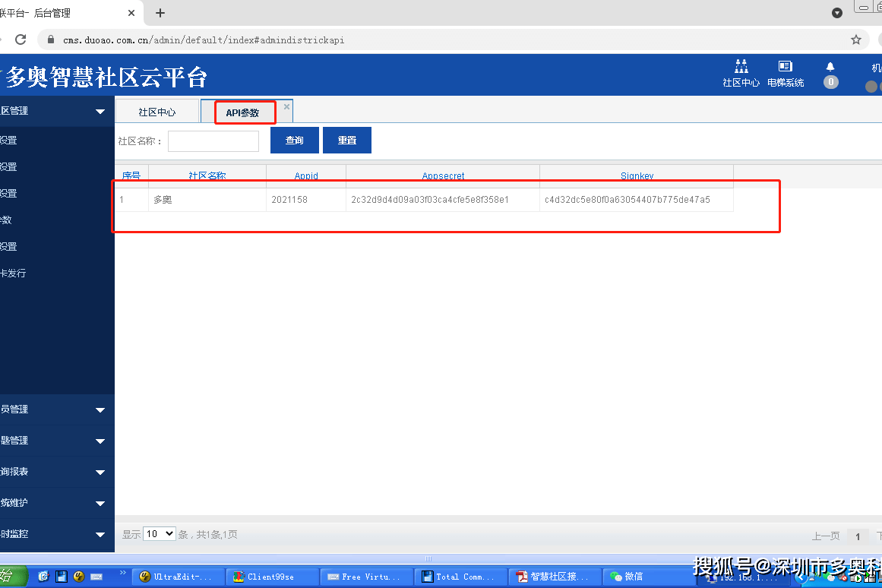This screenshot has height=588, width=882.
Task: Bookmark this page with the star icon
Action: [x=856, y=40]
